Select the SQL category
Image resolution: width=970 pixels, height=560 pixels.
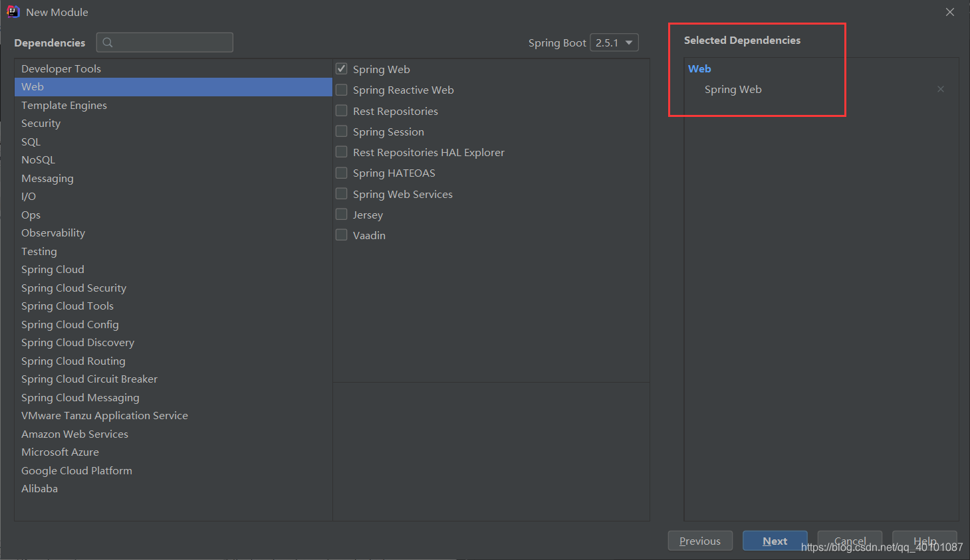tap(174, 141)
